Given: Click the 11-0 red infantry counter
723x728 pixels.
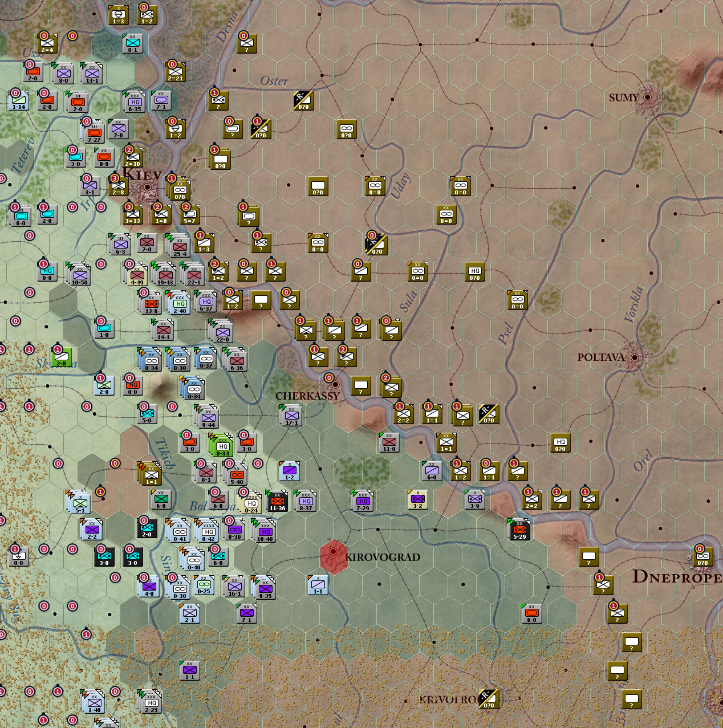Looking at the screenshot, I should [389, 443].
